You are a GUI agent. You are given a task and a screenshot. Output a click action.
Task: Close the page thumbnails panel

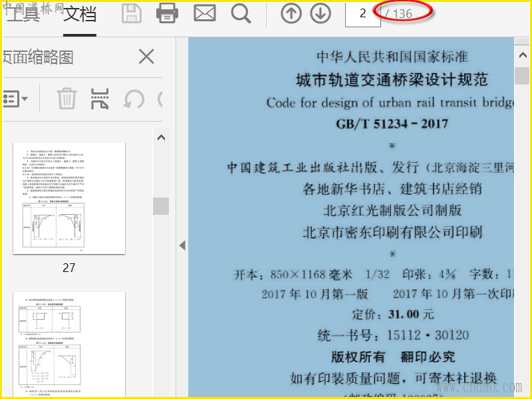(146, 57)
